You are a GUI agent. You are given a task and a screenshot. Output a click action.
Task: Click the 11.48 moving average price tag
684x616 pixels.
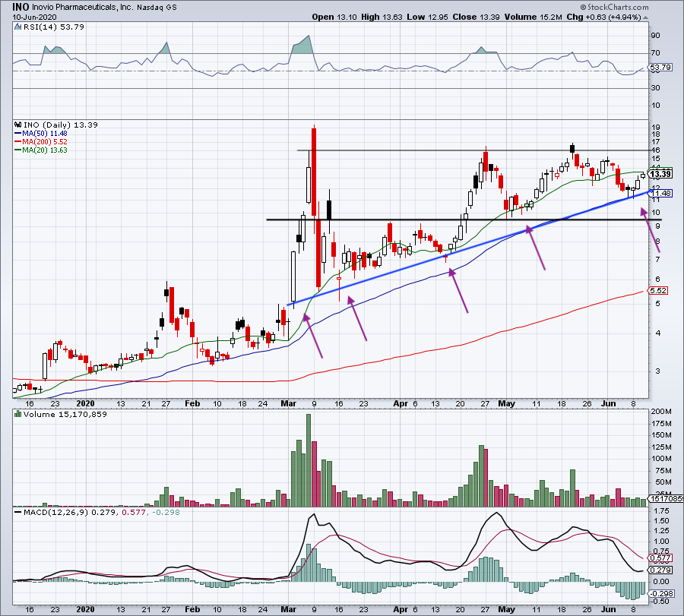pos(660,193)
